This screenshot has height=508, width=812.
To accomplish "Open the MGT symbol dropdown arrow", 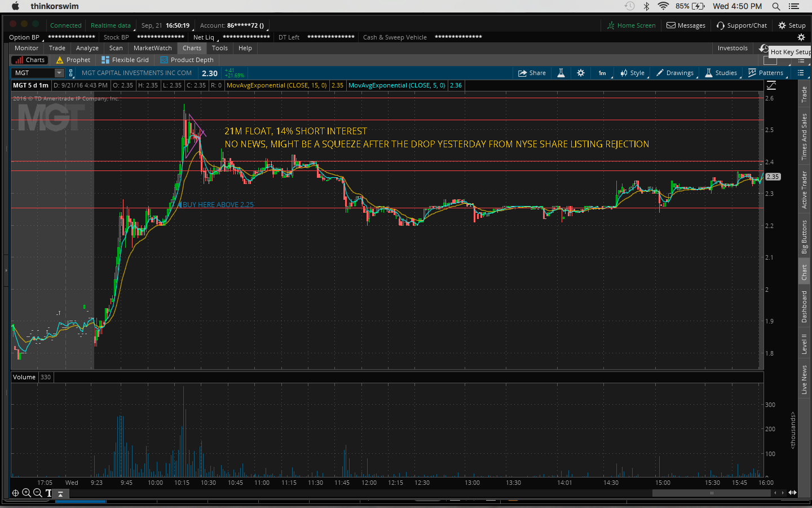I will [59, 73].
